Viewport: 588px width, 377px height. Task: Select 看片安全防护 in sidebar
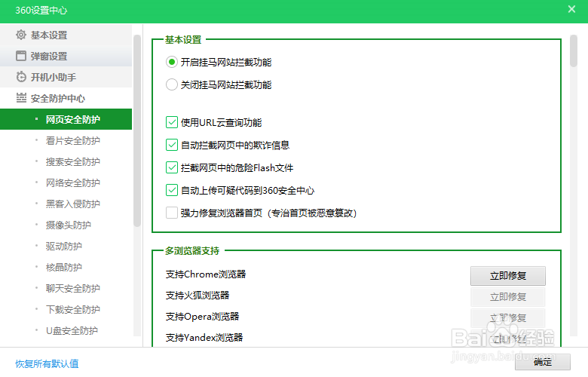(x=66, y=141)
